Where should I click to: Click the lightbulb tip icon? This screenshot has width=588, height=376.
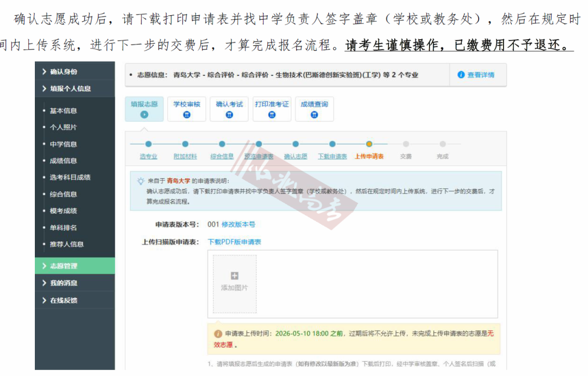(x=140, y=181)
